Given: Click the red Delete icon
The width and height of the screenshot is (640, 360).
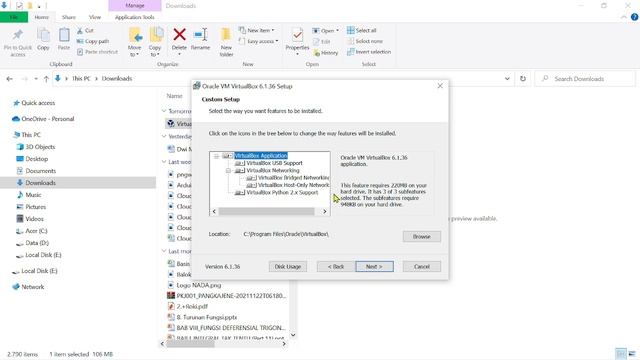Looking at the screenshot, I should [179, 35].
